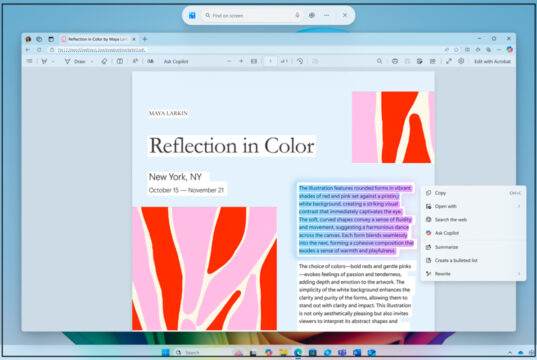The width and height of the screenshot is (537, 360).
Task: Open the Rewrite submenu
Action: click(x=473, y=274)
